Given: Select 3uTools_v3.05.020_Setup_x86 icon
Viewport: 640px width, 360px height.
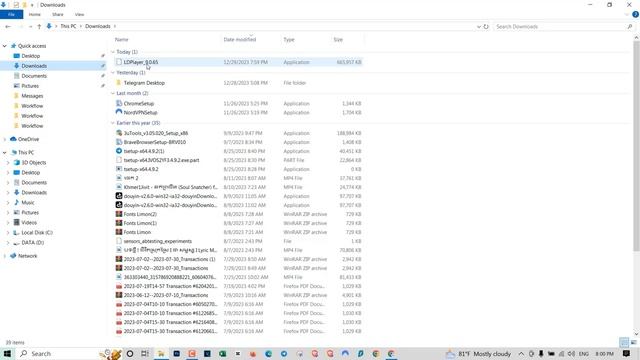Looking at the screenshot, I should (119, 133).
